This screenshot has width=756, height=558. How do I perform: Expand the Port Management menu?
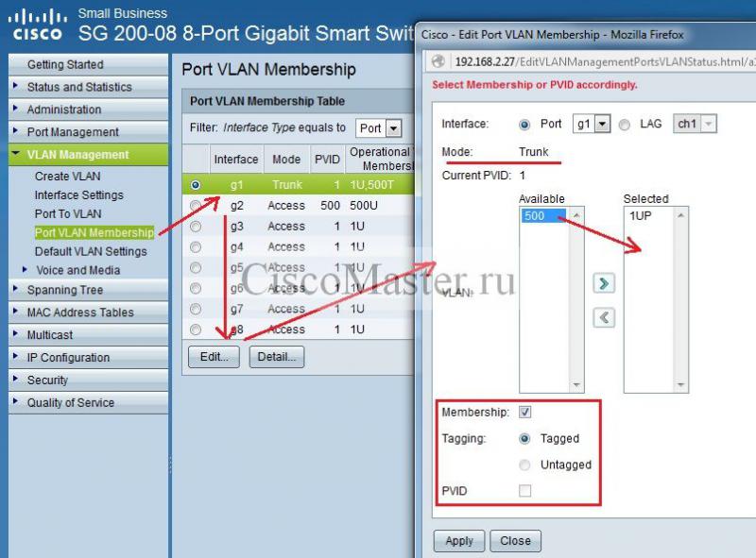coord(89,132)
